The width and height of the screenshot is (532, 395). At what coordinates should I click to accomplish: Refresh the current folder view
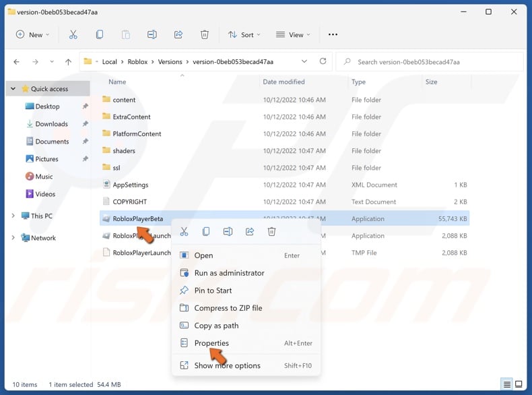pos(323,61)
